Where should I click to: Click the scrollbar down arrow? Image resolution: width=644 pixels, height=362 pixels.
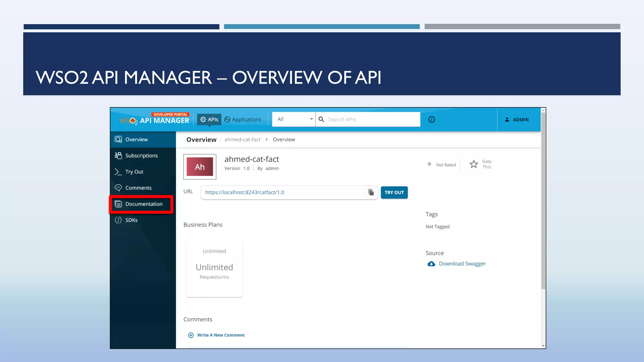(x=543, y=346)
